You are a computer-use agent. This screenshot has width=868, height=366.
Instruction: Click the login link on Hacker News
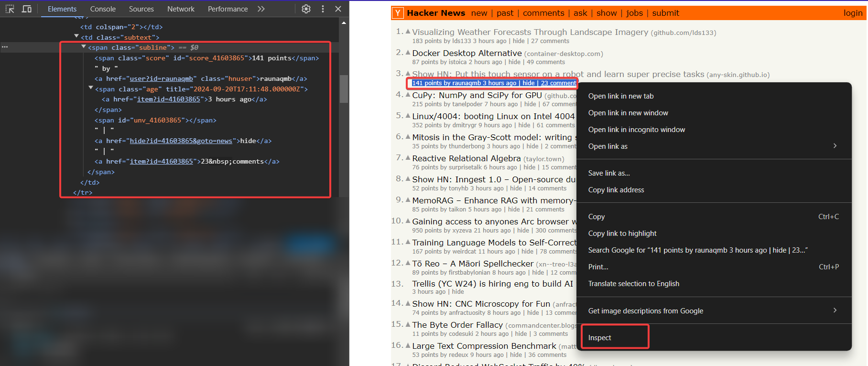853,13
